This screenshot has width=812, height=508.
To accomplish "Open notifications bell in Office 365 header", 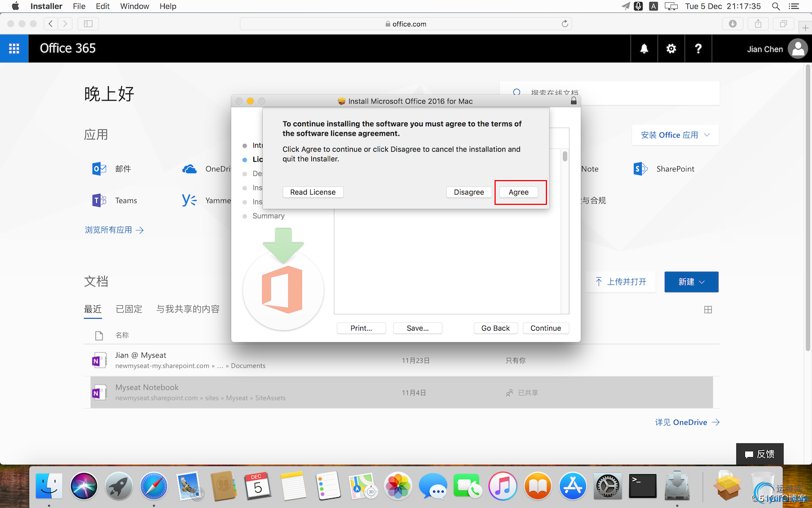I will point(644,49).
